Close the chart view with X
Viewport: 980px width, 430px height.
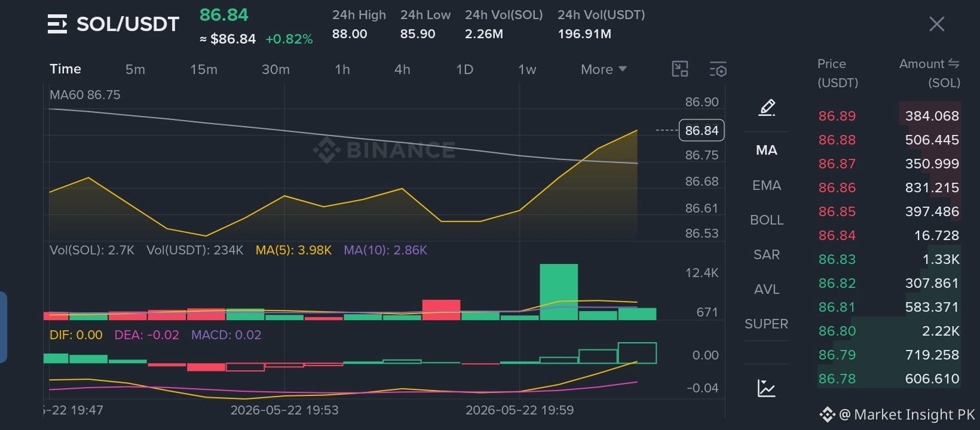936,24
